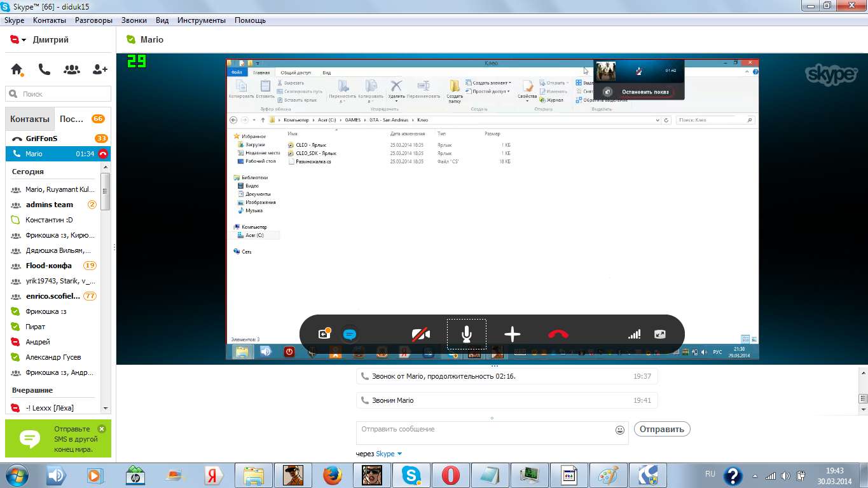This screenshot has height=488, width=868.
Task: Open Mario, Ruyamant Kul... group chat
Action: coord(53,189)
